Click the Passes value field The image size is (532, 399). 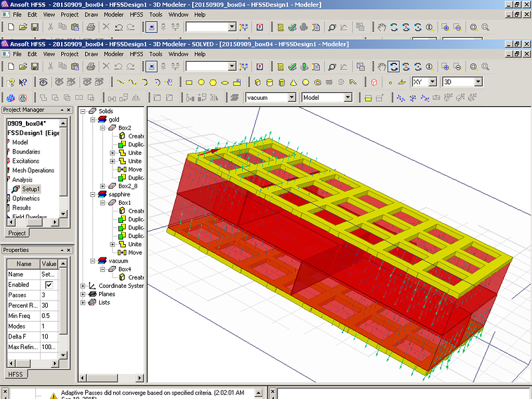click(x=50, y=295)
